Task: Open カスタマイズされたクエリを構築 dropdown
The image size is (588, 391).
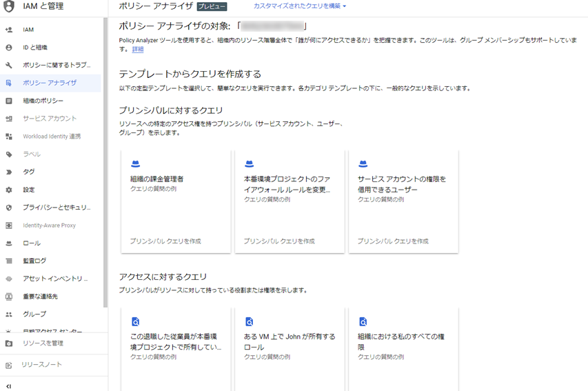Action: pyautogui.click(x=300, y=6)
